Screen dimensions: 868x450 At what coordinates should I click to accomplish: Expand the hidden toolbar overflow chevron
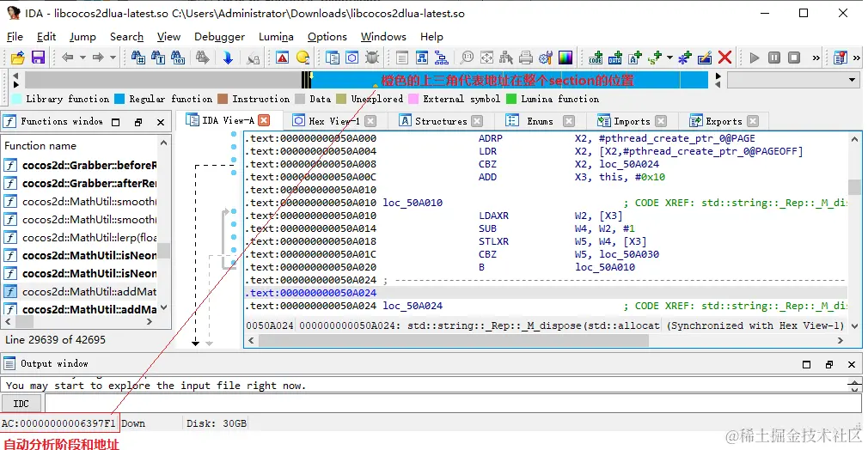pyautogui.click(x=816, y=58)
